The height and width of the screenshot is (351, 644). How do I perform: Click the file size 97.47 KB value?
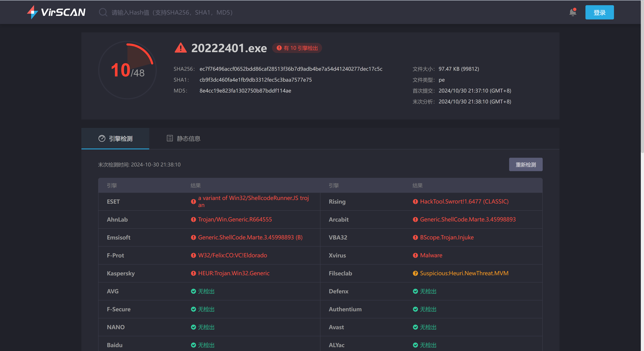(459, 69)
